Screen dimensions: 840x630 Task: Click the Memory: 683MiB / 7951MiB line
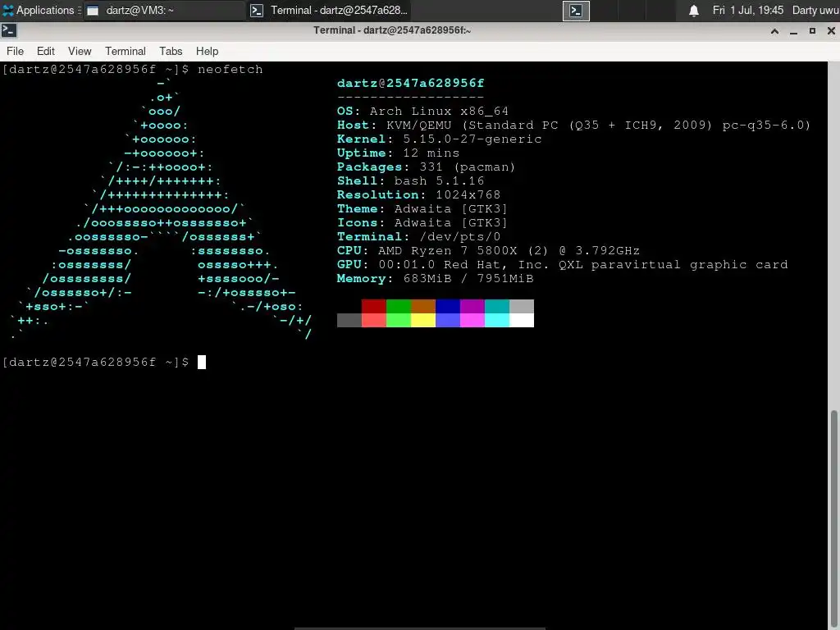pos(435,278)
